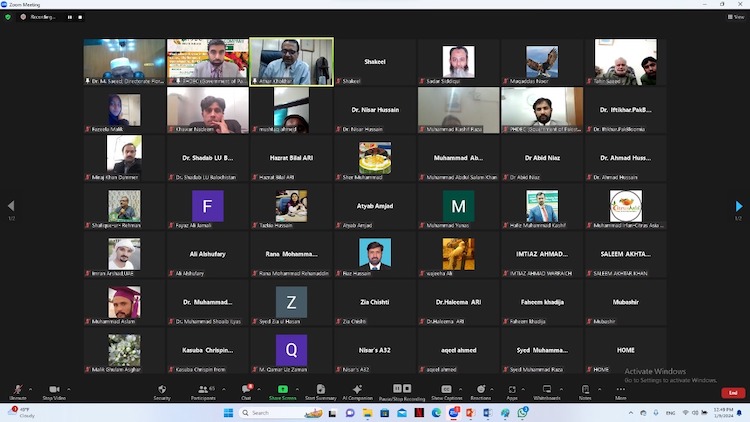
Task: Open the Chat panel
Action: pos(246,390)
